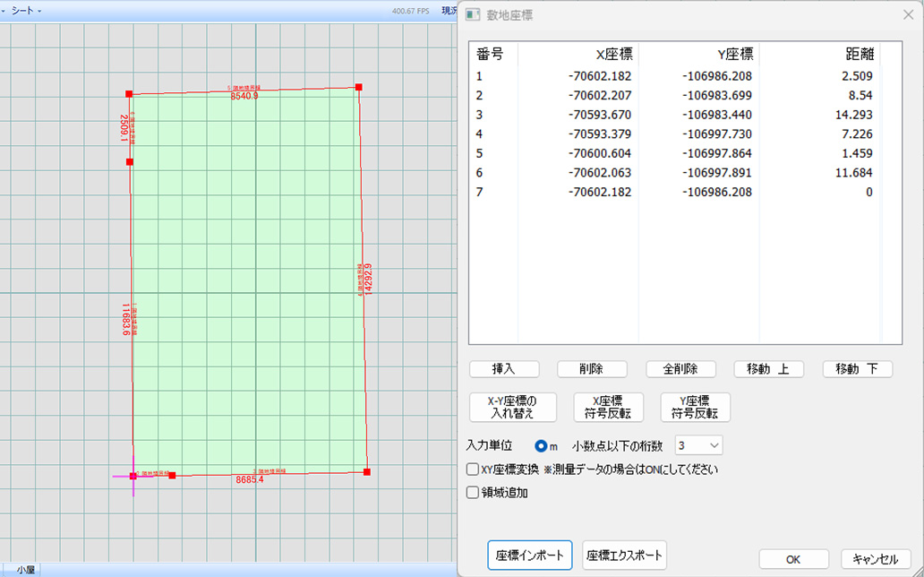Switch to the 小屋 tab
Viewport: 924px width, 577px height.
pos(25,571)
